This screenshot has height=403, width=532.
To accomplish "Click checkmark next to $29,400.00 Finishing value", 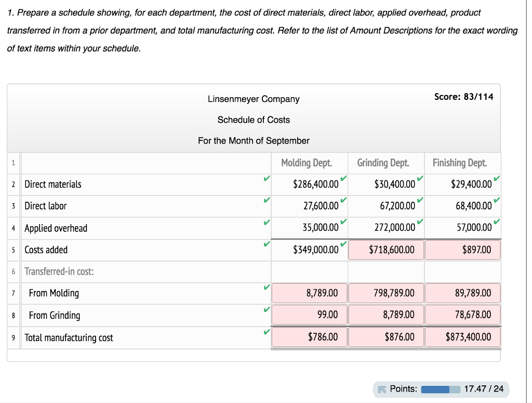I will pyautogui.click(x=497, y=178).
